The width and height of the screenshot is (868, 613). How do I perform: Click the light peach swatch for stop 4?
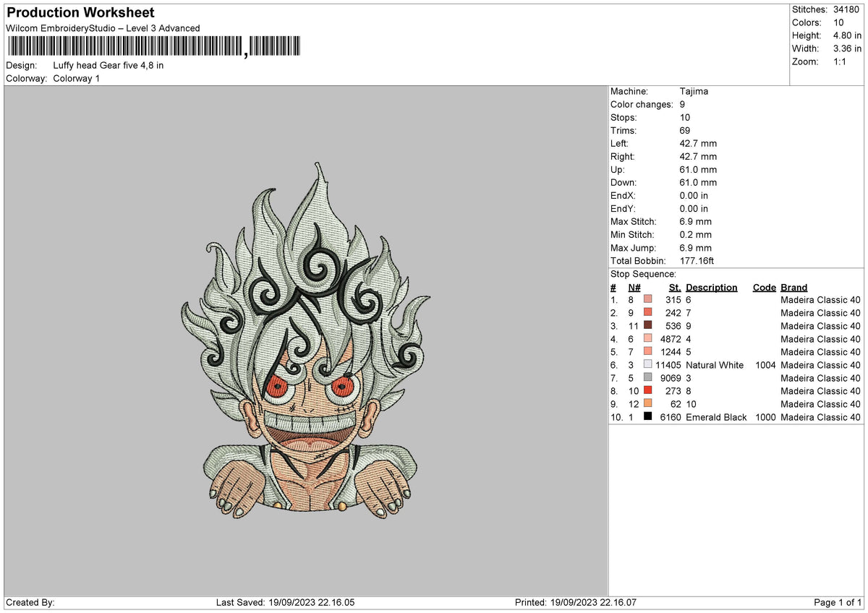coord(647,339)
